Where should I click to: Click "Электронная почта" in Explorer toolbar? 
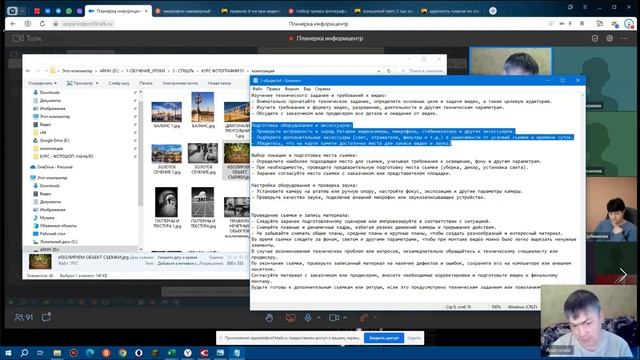tap(180, 83)
